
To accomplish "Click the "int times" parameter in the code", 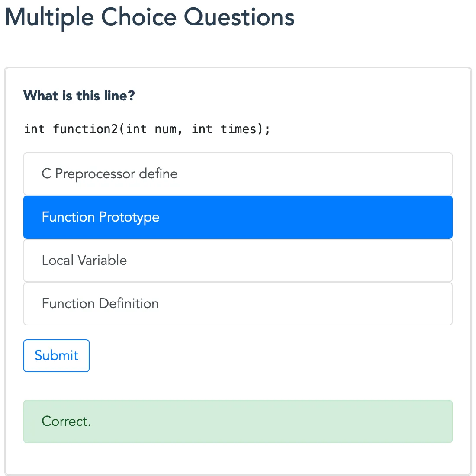I will click(224, 129).
